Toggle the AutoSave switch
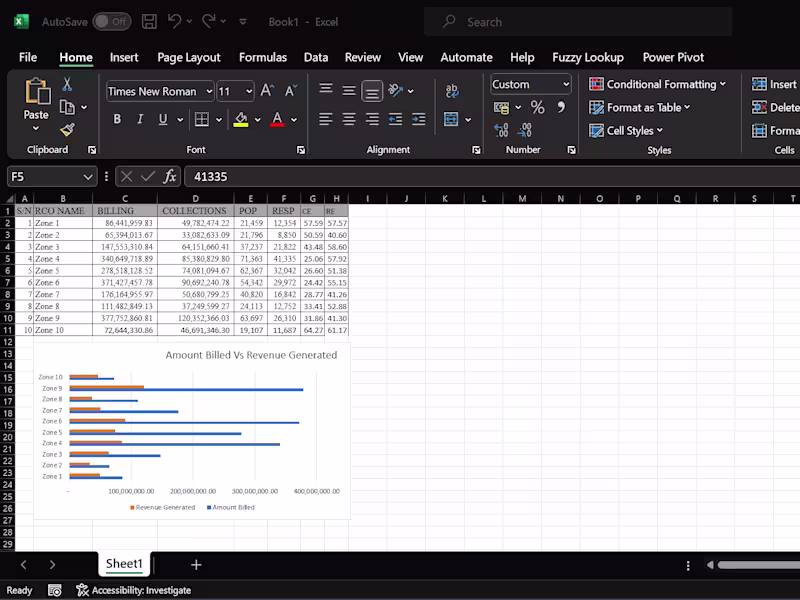Viewport: 800px width, 600px height. [112, 21]
